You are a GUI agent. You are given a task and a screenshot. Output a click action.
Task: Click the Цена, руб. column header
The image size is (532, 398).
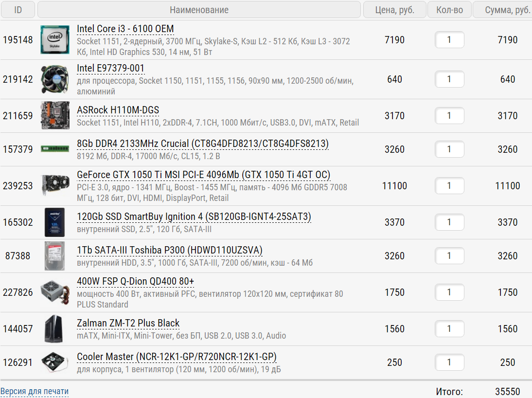click(394, 10)
